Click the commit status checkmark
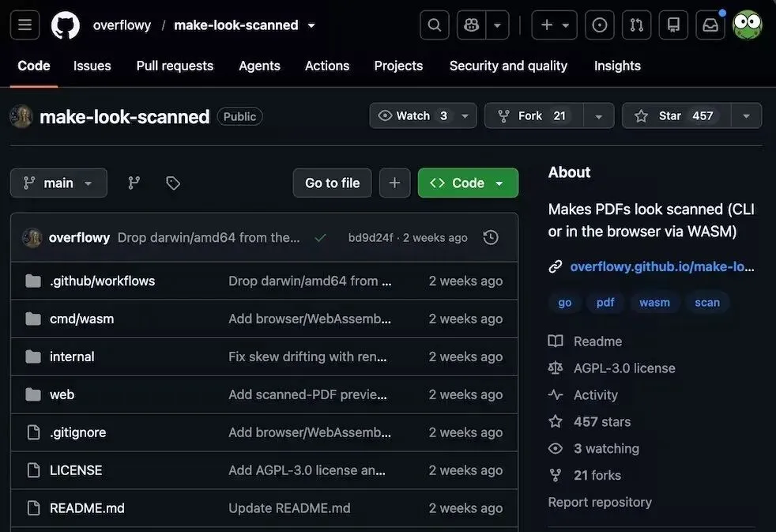Viewport: 776px width, 532px height. tap(320, 238)
